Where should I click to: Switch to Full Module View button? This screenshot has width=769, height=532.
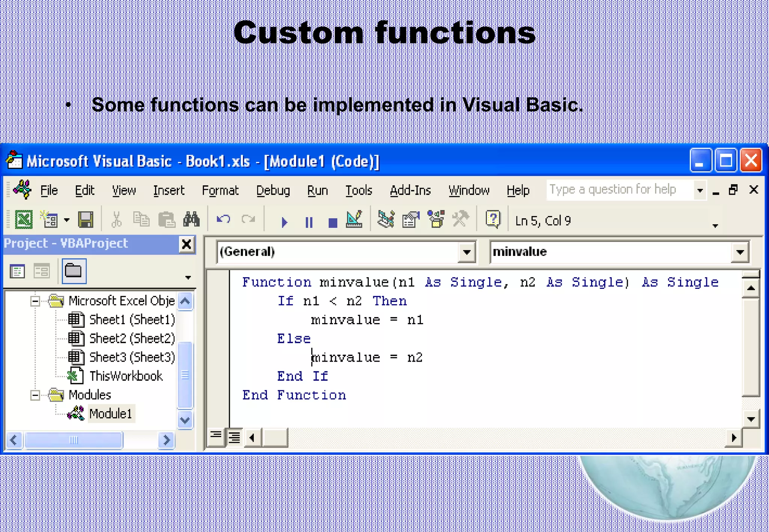tap(234, 437)
